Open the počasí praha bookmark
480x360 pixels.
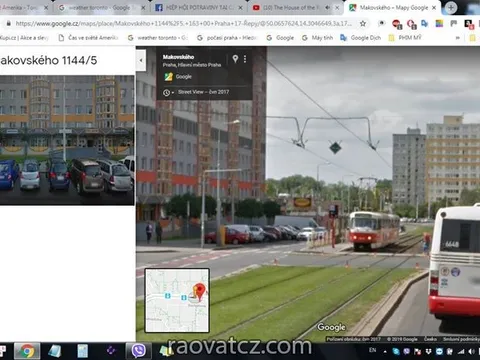[227, 38]
